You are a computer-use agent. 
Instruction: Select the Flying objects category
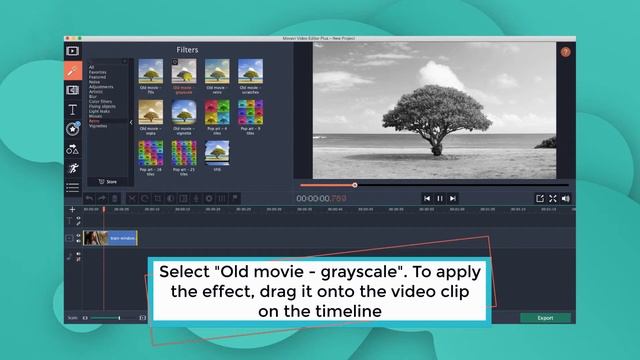coord(102,106)
